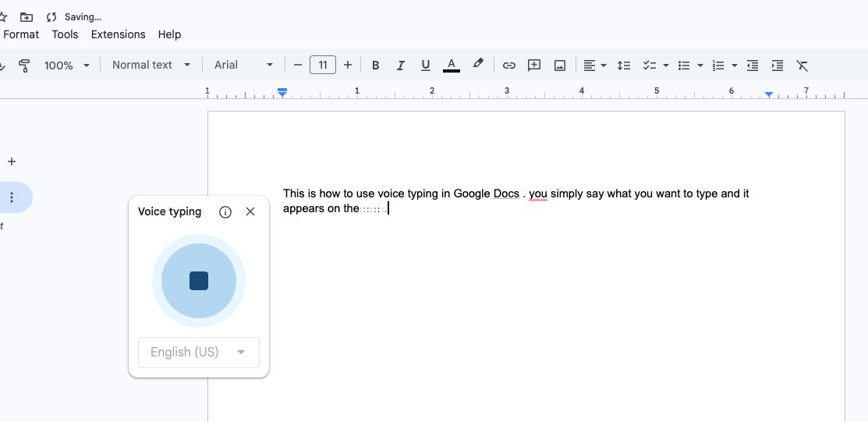Expand the numbered list options arrow

coord(735,66)
